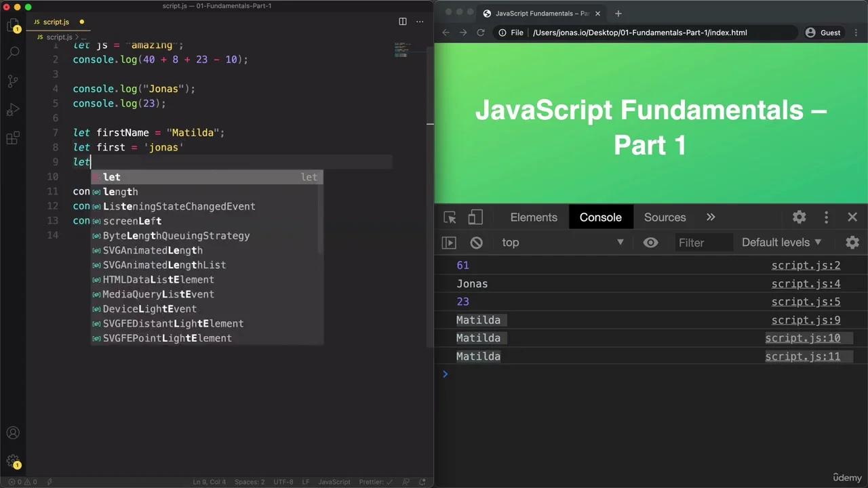868x488 pixels.
Task: Click the errors and warnings status indicator
Action: coord(22,482)
